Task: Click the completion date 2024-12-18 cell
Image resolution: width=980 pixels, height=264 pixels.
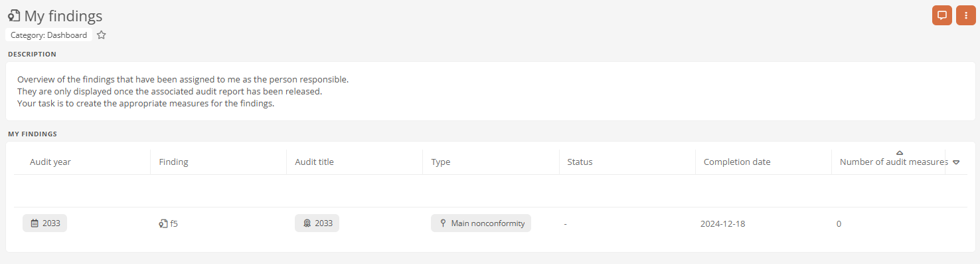Action: click(723, 223)
